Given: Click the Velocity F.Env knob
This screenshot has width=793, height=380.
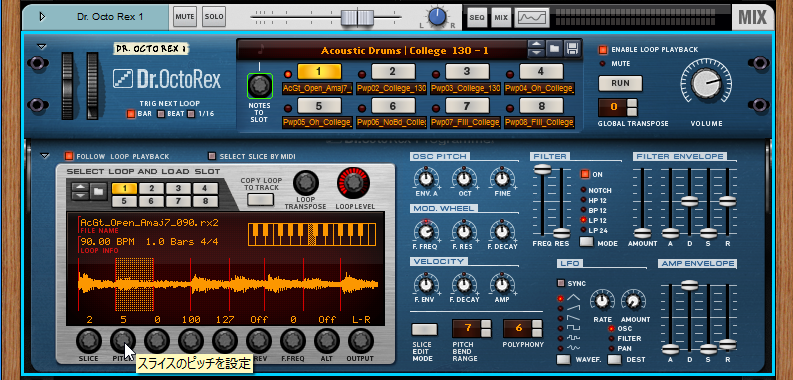Looking at the screenshot, I should [x=426, y=284].
